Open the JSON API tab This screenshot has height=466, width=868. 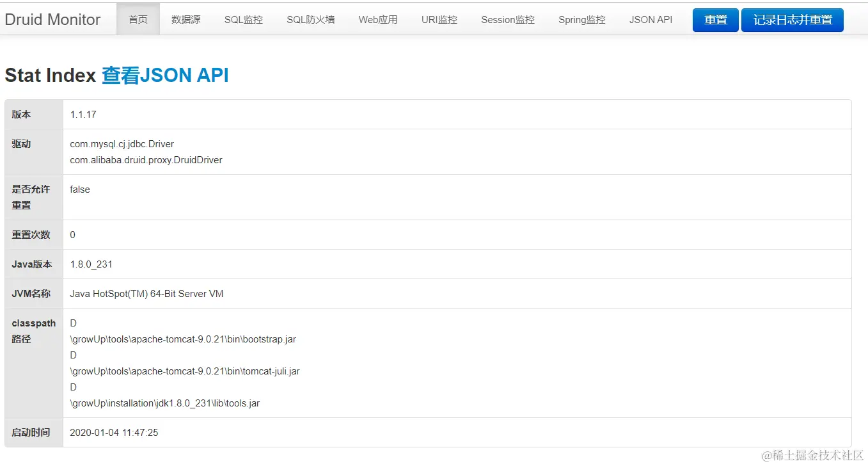pyautogui.click(x=651, y=20)
